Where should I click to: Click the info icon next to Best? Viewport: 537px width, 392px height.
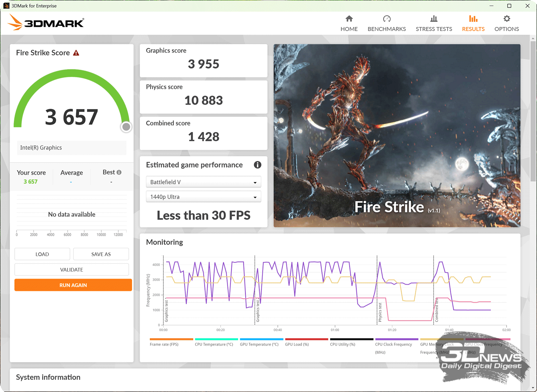point(119,172)
